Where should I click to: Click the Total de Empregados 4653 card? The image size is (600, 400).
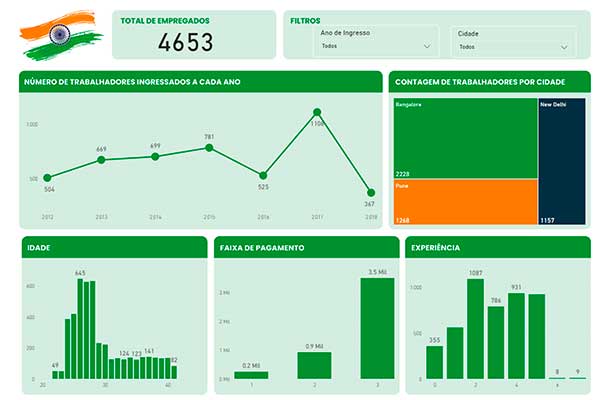[x=192, y=35]
